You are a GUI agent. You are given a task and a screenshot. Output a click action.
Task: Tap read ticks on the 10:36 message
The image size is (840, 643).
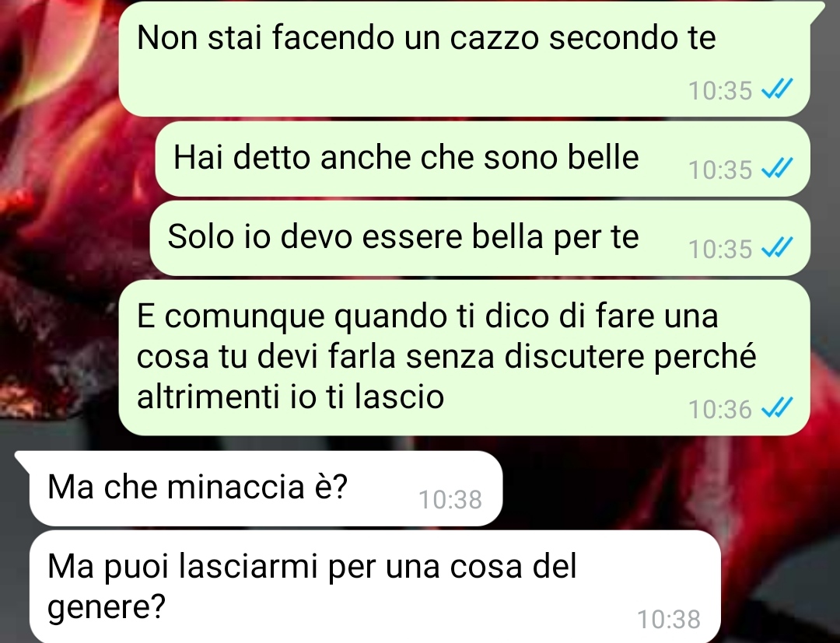[777, 408]
